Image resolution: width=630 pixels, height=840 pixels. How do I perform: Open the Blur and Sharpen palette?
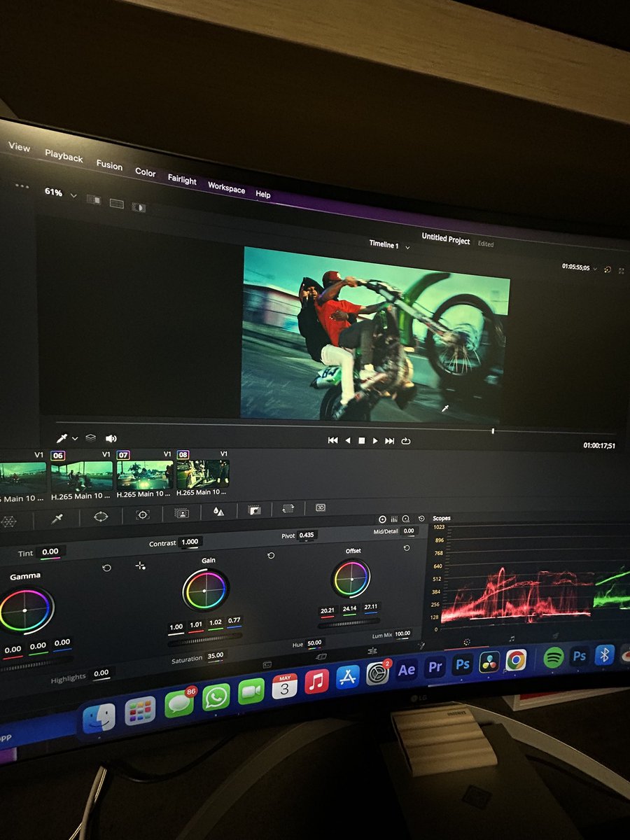[218, 512]
